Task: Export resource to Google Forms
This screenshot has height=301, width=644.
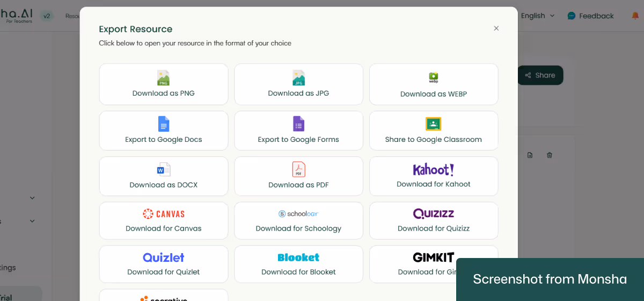Action: (298, 131)
